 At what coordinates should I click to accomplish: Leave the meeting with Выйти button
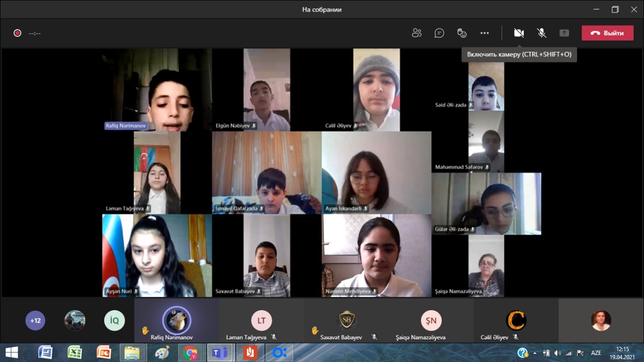tap(607, 33)
